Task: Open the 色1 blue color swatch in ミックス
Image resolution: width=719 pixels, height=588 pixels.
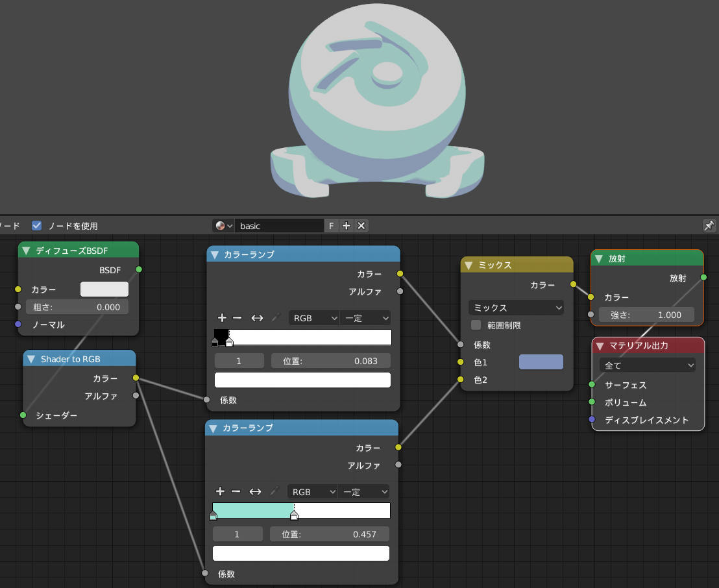Action: click(x=541, y=362)
